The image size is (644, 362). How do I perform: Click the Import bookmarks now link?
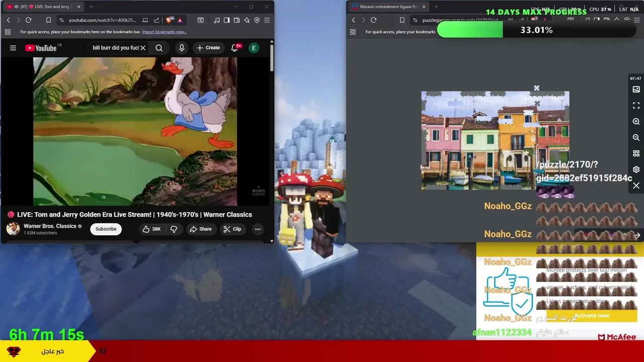coord(164,32)
